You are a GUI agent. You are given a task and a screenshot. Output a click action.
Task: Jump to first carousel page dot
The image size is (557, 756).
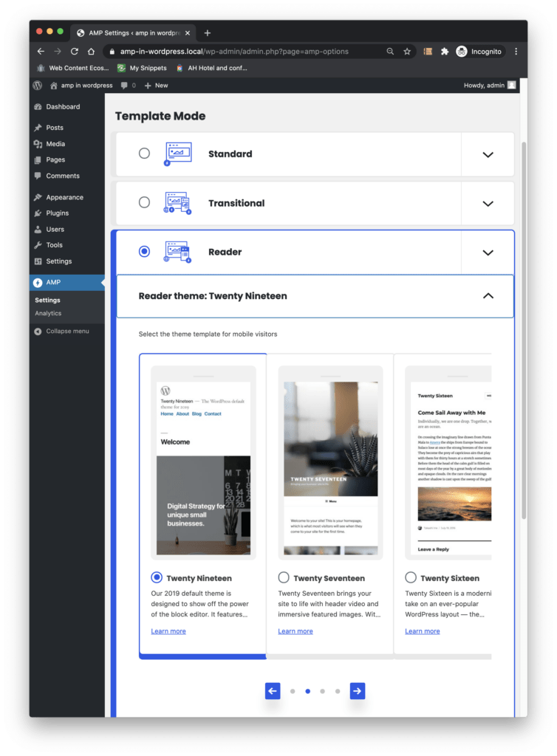293,691
